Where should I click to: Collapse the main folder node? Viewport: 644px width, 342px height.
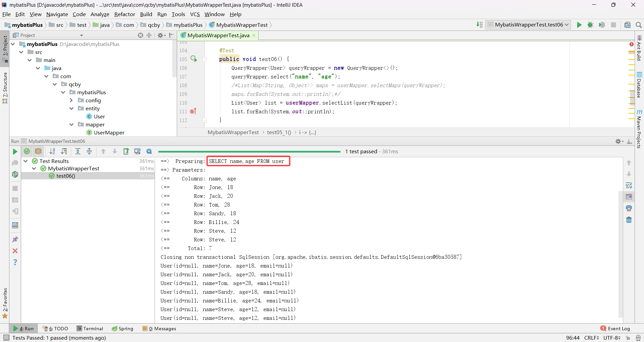(x=30, y=60)
